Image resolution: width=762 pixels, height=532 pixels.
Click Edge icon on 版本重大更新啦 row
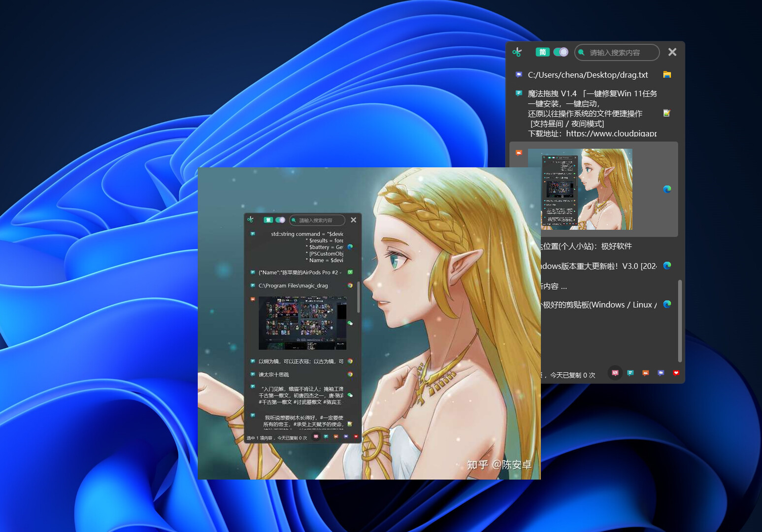667,266
